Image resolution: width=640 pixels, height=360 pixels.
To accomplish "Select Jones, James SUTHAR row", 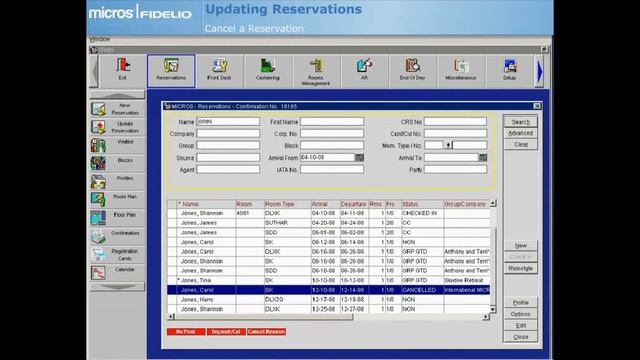I will click(x=328, y=223).
